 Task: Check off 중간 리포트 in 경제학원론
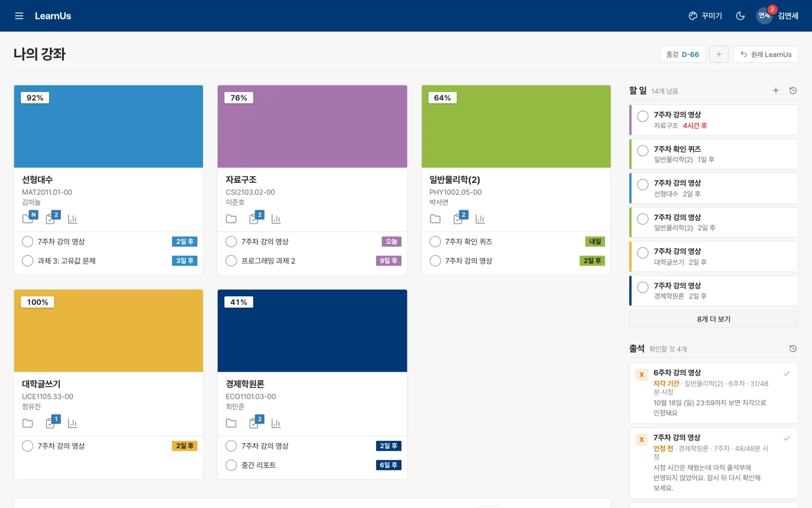coord(231,465)
